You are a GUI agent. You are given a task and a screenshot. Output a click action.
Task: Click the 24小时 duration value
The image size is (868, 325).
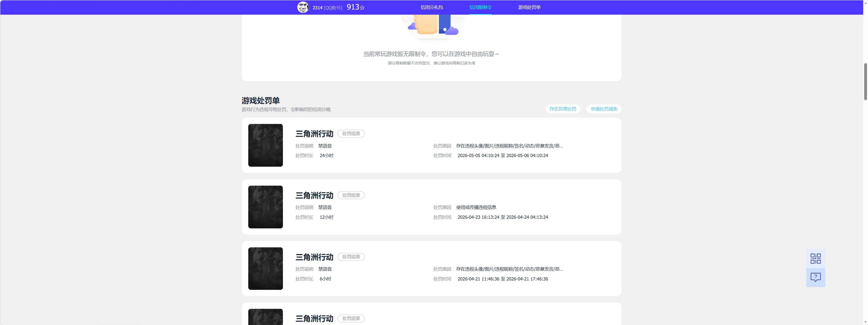(326, 156)
